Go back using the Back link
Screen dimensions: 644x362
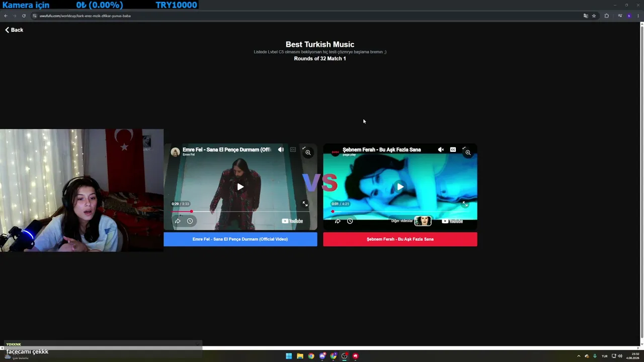click(14, 30)
